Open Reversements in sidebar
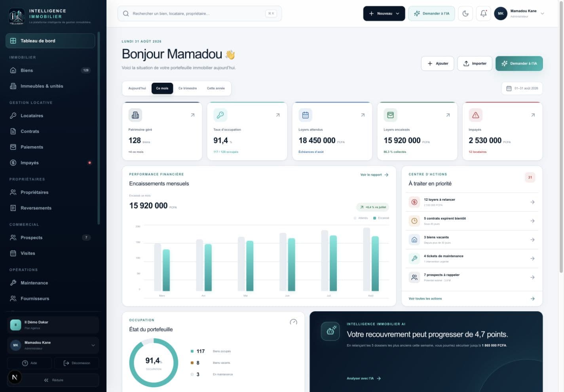The height and width of the screenshot is (392, 564). (x=50, y=208)
